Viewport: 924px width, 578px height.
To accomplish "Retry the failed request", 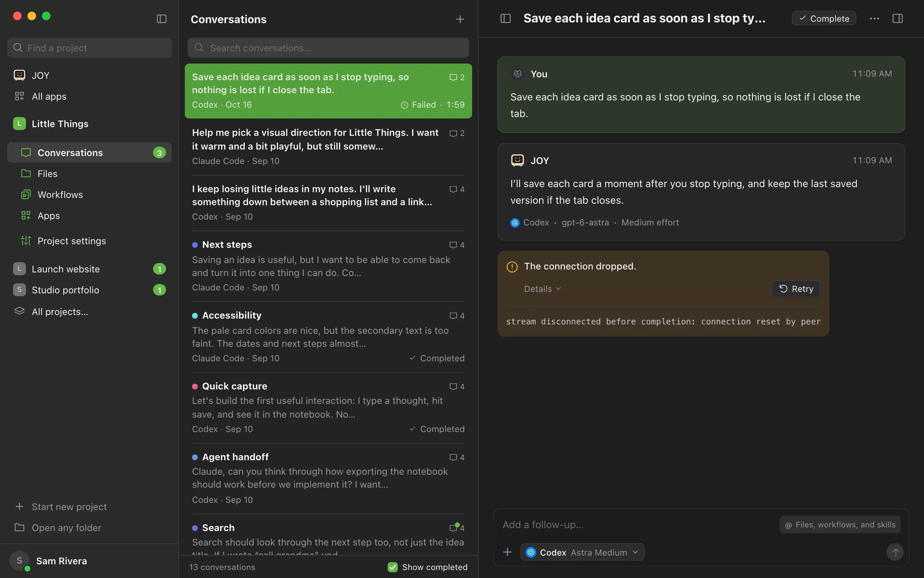I will 796,289.
